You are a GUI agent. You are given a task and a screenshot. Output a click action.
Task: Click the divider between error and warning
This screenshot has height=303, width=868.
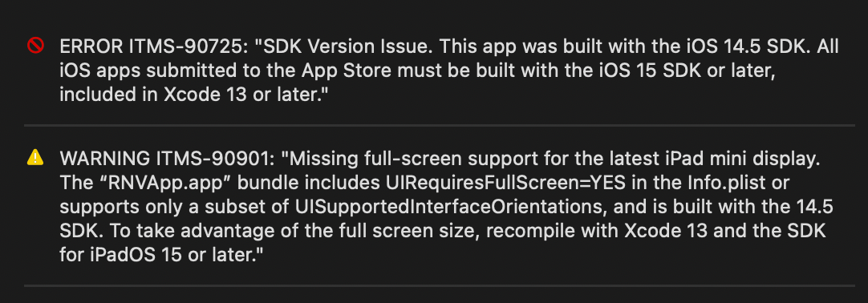coord(440,126)
